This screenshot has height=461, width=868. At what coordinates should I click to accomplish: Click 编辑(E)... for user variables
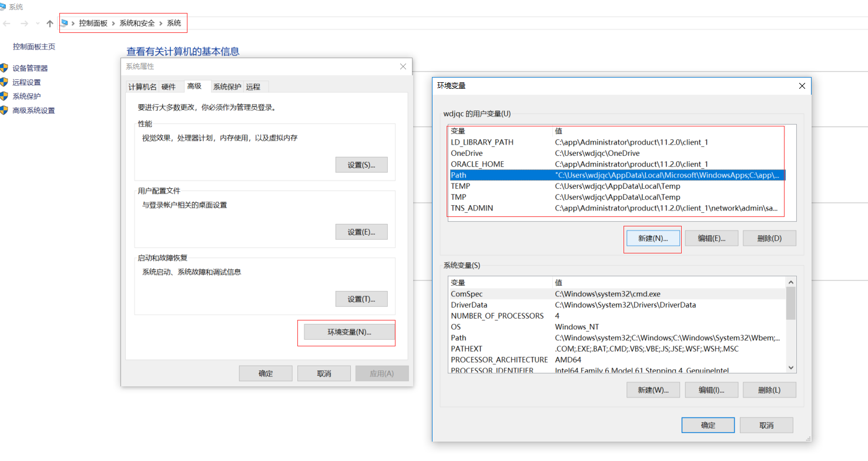coord(711,238)
